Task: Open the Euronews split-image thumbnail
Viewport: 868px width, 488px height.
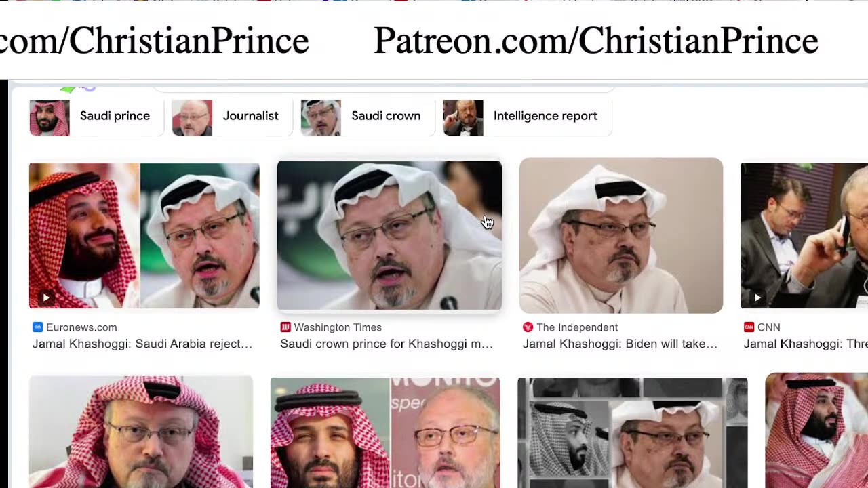Action: (144, 236)
